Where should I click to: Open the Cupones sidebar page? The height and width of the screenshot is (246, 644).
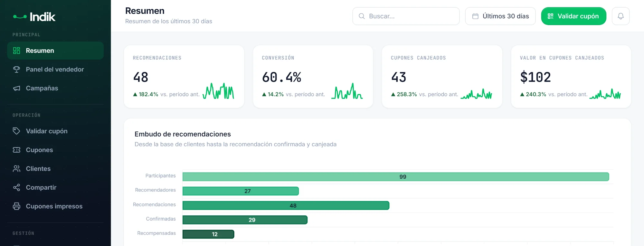tap(55, 150)
